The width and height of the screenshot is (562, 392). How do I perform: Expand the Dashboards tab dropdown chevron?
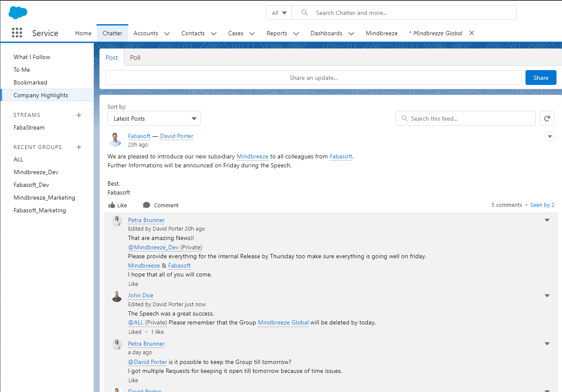coord(351,34)
